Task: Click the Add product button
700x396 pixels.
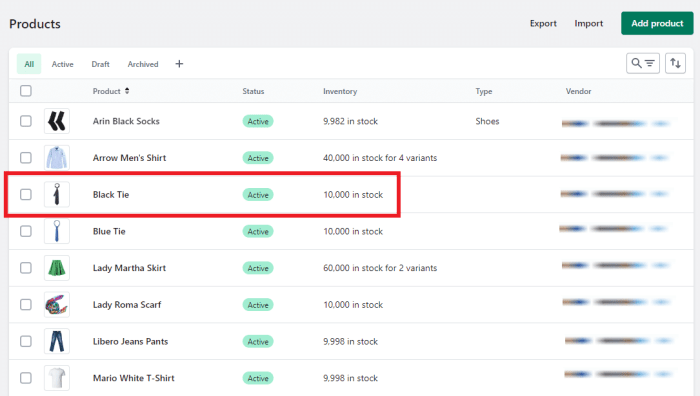Action: pyautogui.click(x=657, y=23)
